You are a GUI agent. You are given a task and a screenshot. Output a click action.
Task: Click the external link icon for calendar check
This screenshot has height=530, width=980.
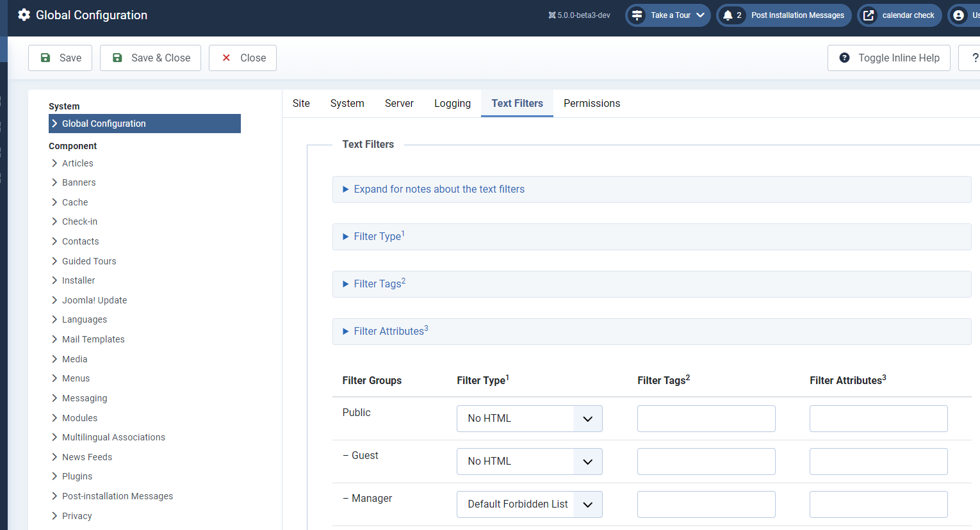click(869, 15)
